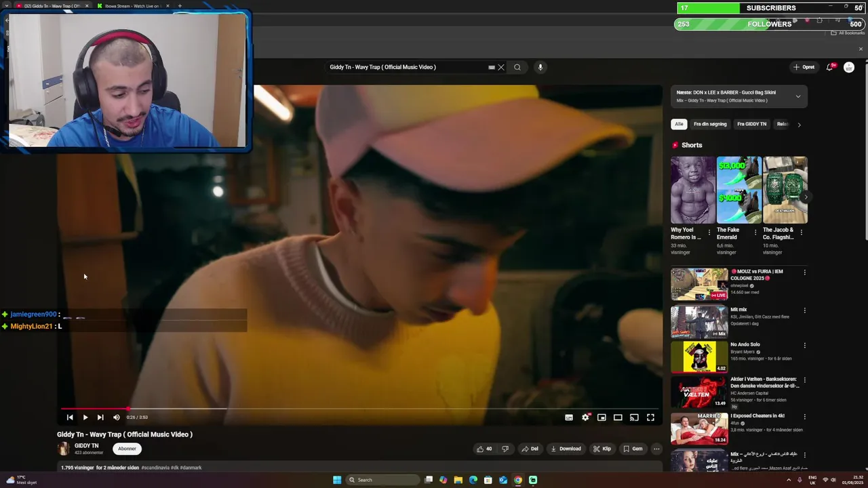Share video using the Del button
The height and width of the screenshot is (488, 868).
pyautogui.click(x=530, y=449)
